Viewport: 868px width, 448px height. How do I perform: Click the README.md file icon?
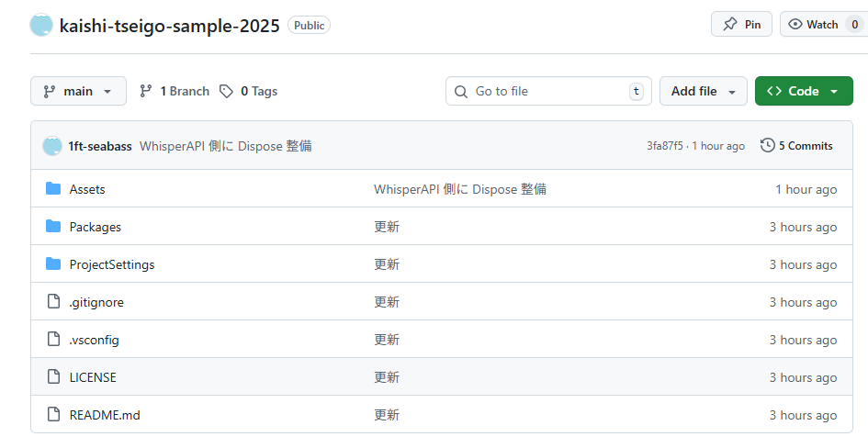(x=52, y=415)
